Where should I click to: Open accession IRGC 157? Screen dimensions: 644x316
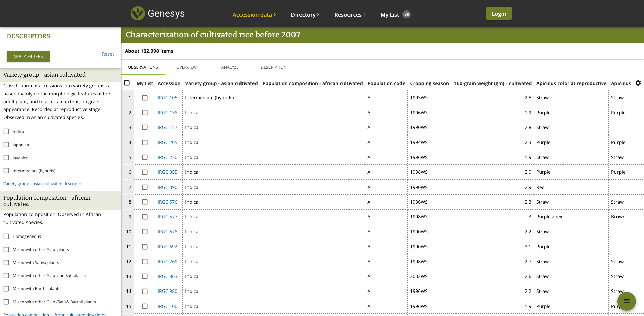pyautogui.click(x=167, y=127)
